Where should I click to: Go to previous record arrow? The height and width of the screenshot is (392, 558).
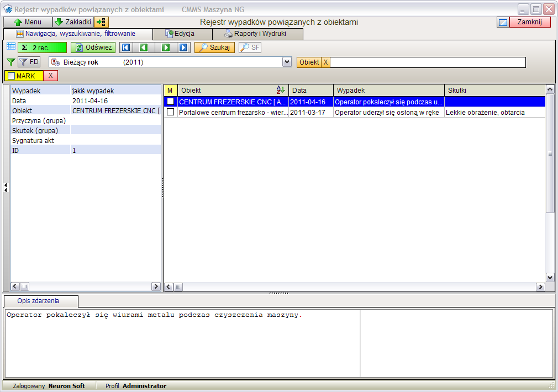(144, 47)
